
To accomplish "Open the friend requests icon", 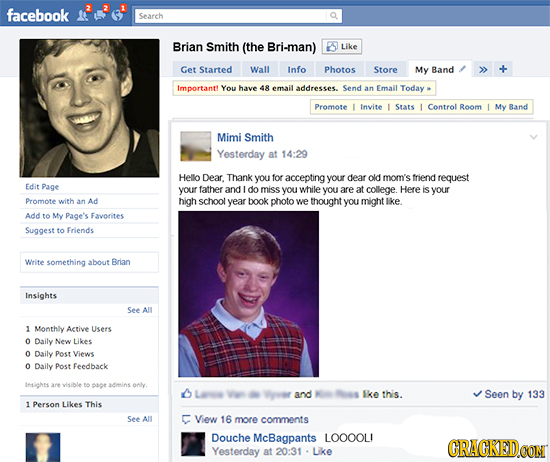I will pos(83,16).
